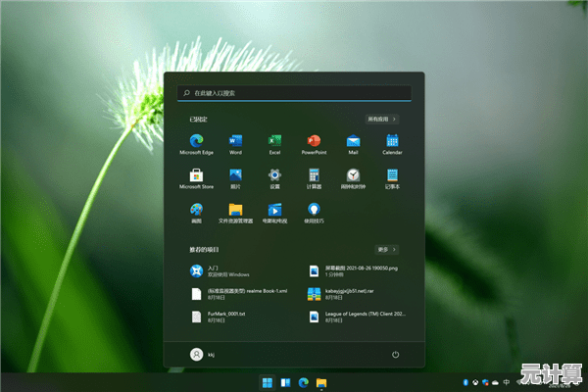The image size is (588, 392).
Task: Open the Mail app
Action: pos(353,143)
